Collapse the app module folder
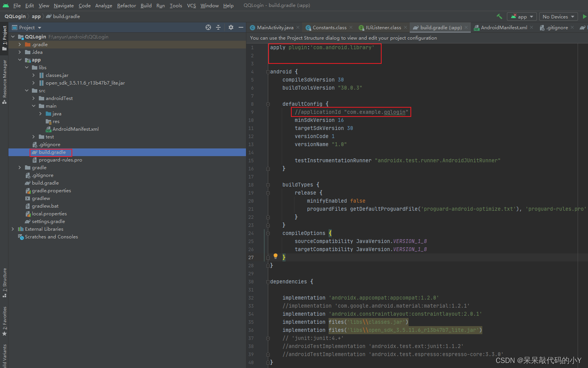This screenshot has height=368, width=588. (x=20, y=60)
